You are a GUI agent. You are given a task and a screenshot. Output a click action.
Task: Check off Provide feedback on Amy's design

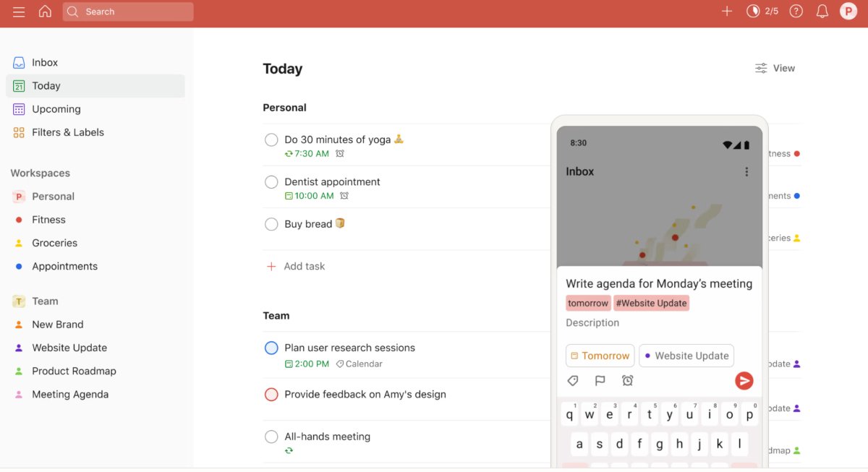coord(271,394)
